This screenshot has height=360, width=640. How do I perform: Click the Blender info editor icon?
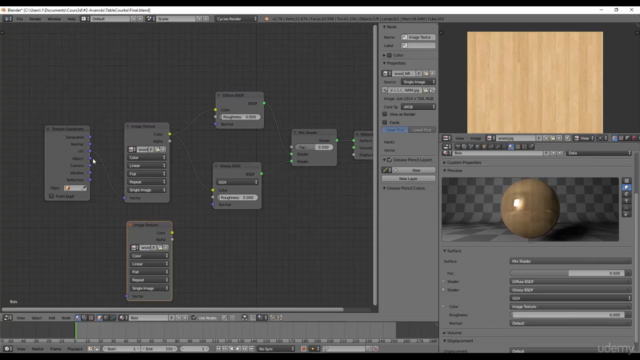point(7,19)
